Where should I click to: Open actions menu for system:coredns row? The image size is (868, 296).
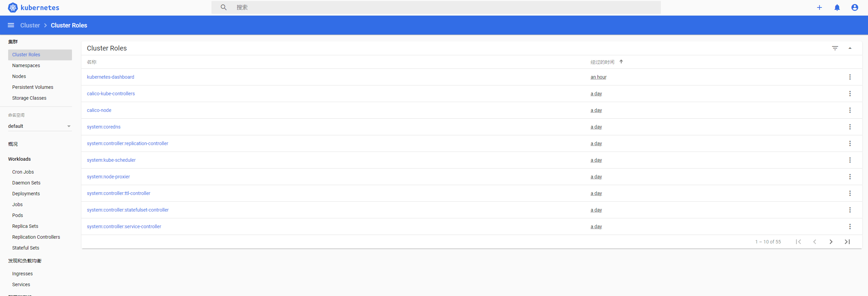850,127
